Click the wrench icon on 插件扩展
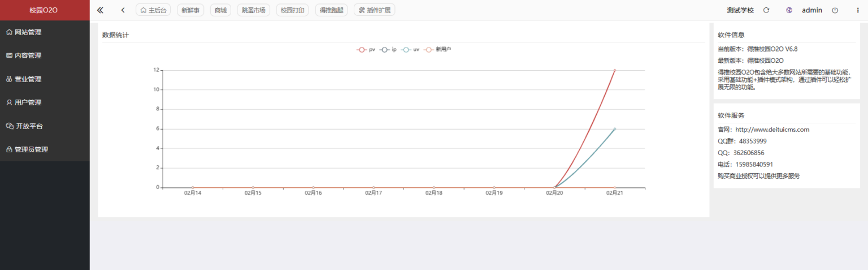 click(x=362, y=10)
